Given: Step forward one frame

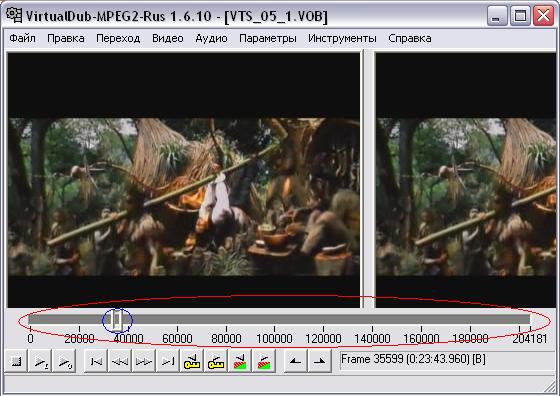Looking at the screenshot, I should tap(144, 361).
